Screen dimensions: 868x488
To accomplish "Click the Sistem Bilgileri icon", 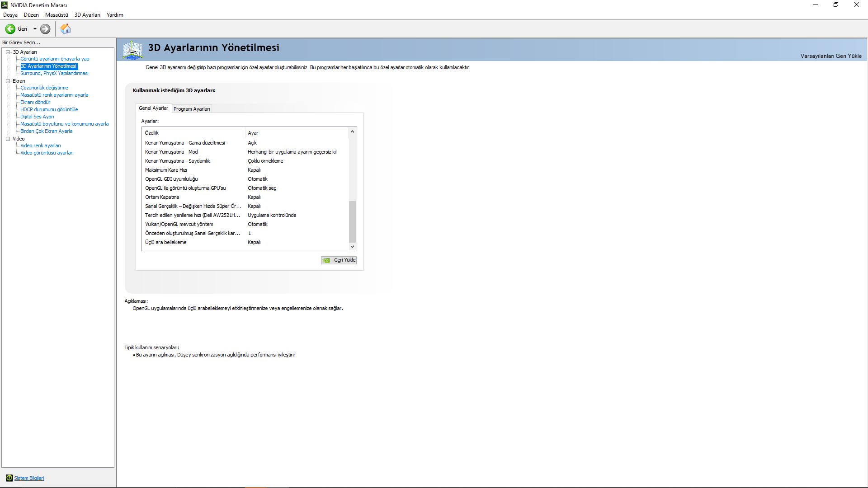I will coord(9,478).
